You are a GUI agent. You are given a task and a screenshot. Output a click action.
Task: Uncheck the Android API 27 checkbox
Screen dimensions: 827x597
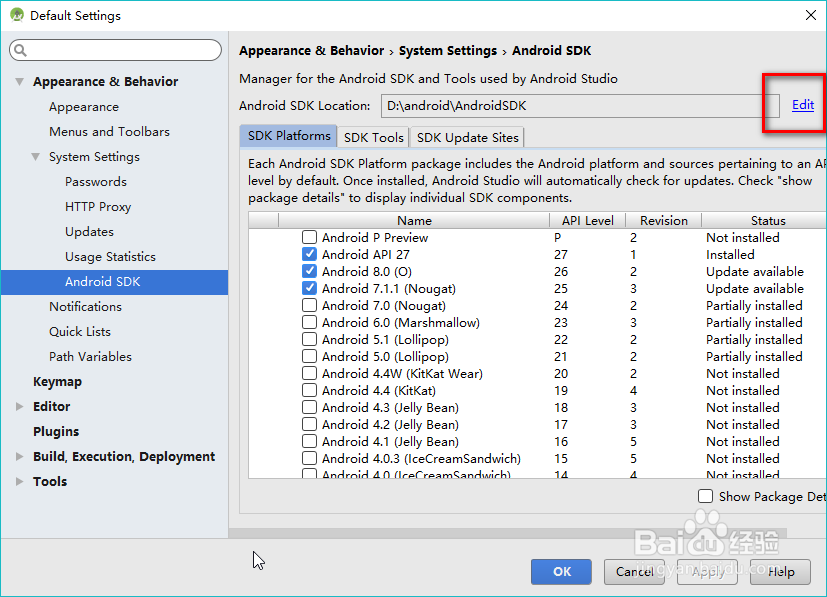coord(310,254)
